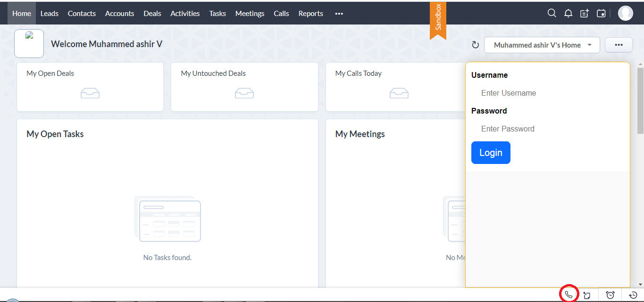Switch to the Deals module

pos(152,14)
